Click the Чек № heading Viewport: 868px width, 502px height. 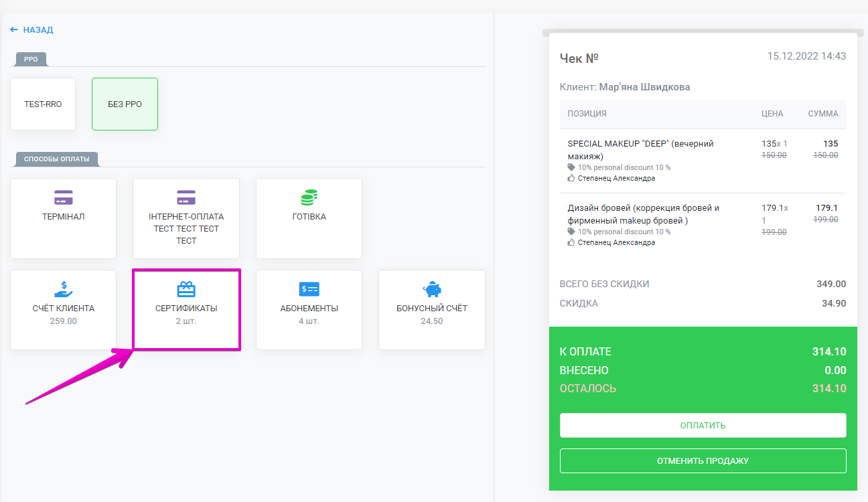pyautogui.click(x=579, y=58)
